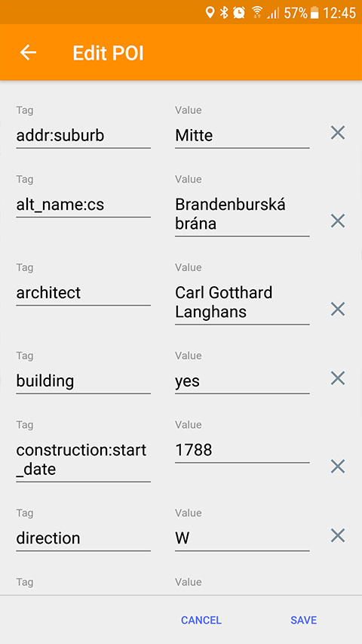Delete the direction tag row

[338, 535]
